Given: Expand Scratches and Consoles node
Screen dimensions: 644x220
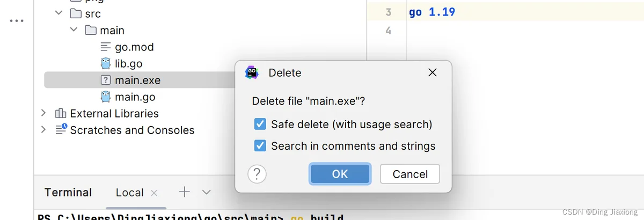Looking at the screenshot, I should click(x=43, y=129).
